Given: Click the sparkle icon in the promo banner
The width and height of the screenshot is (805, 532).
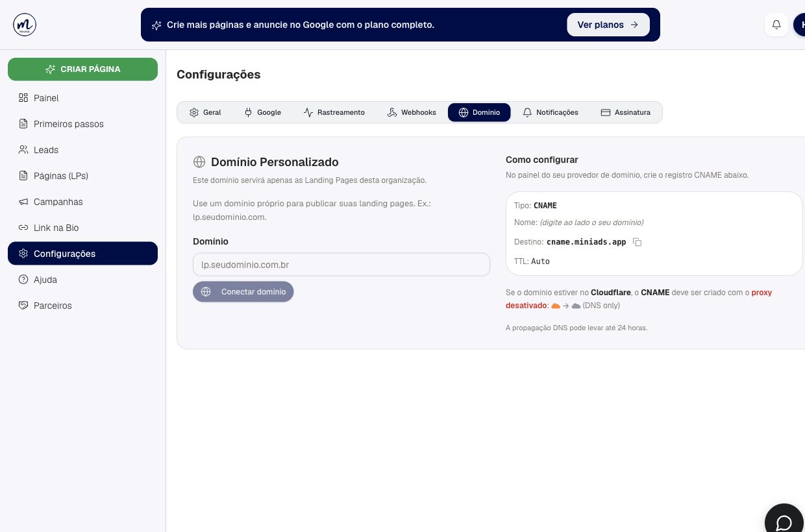Looking at the screenshot, I should [x=156, y=25].
